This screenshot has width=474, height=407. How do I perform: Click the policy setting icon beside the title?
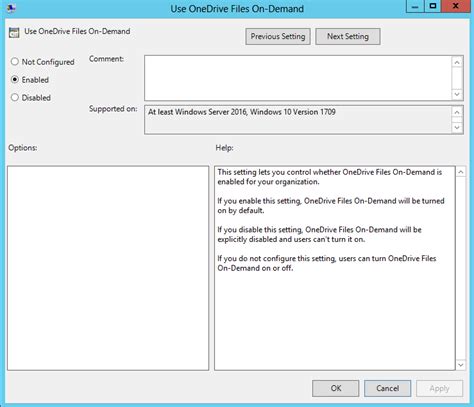(14, 32)
